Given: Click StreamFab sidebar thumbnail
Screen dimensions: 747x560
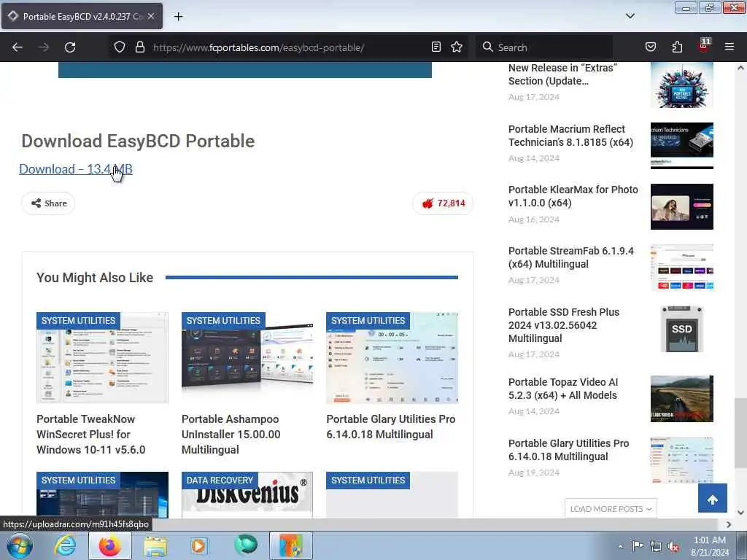Looking at the screenshot, I should tap(682, 268).
